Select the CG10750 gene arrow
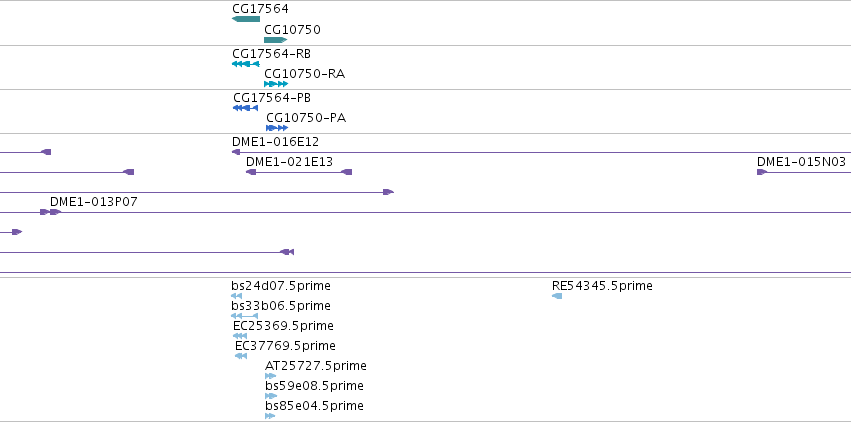This screenshot has height=422, width=851. pos(275,40)
